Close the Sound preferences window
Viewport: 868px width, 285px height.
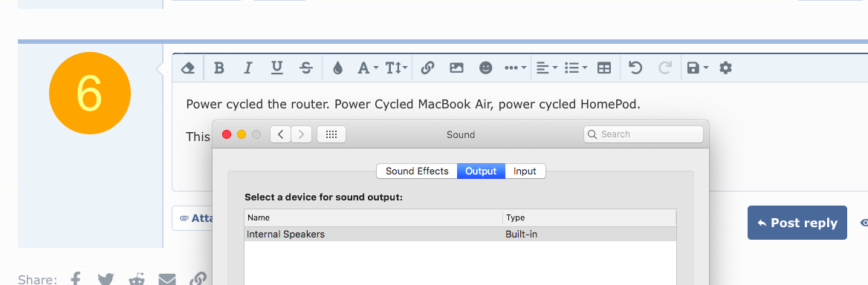point(227,134)
